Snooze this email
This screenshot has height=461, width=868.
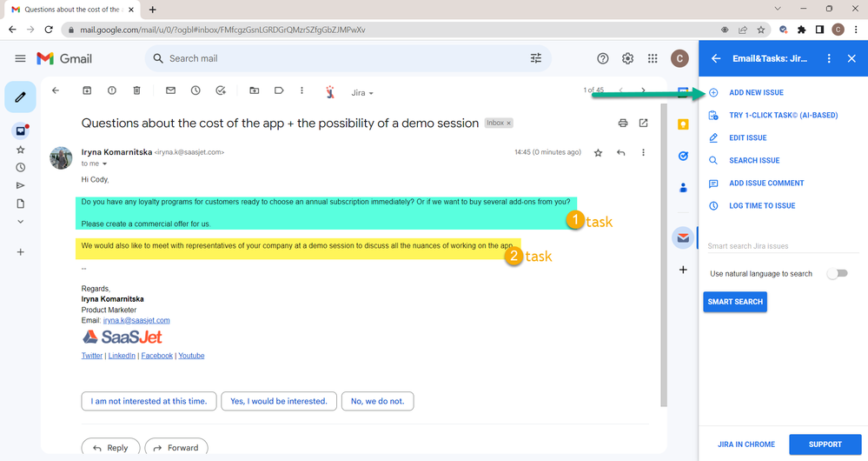point(195,90)
